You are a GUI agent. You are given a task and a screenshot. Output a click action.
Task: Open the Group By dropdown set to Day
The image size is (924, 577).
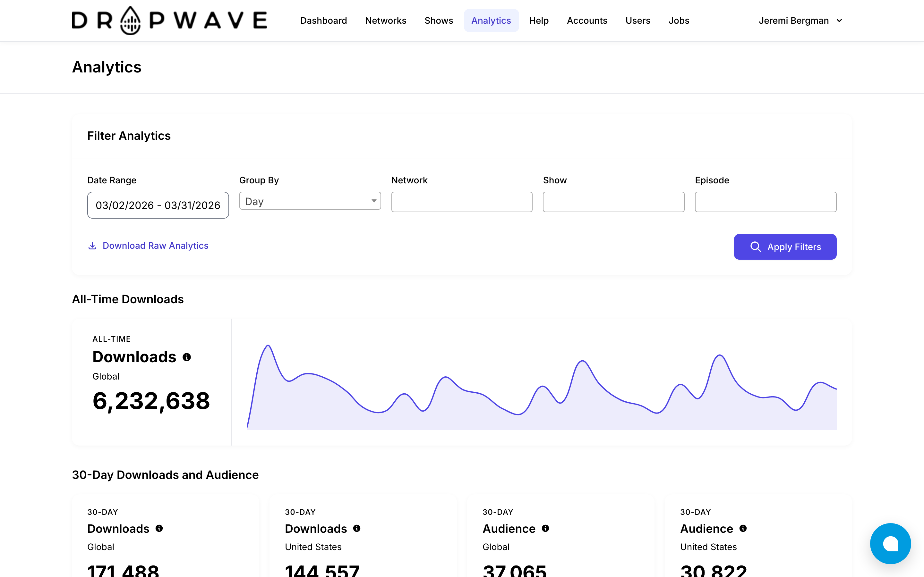tap(309, 201)
